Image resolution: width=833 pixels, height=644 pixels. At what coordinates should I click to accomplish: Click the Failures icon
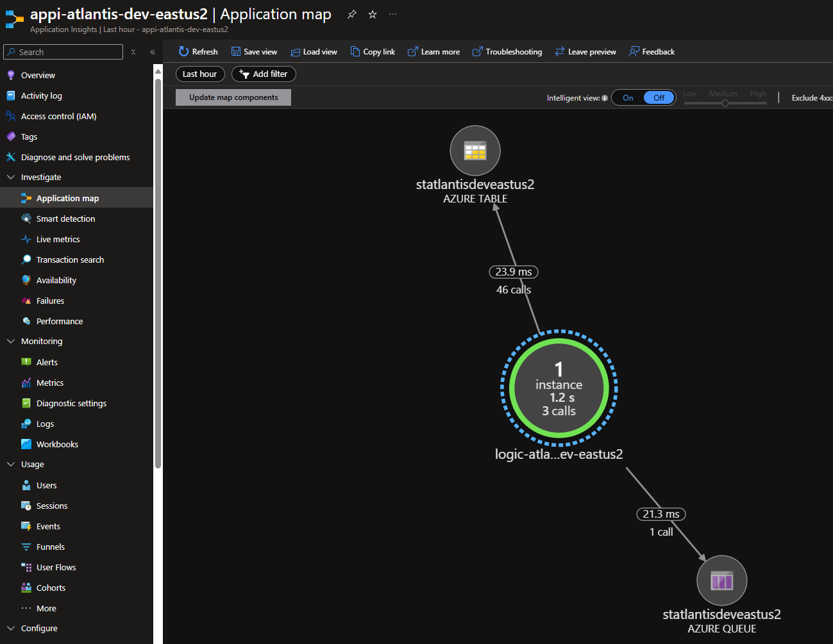click(26, 301)
